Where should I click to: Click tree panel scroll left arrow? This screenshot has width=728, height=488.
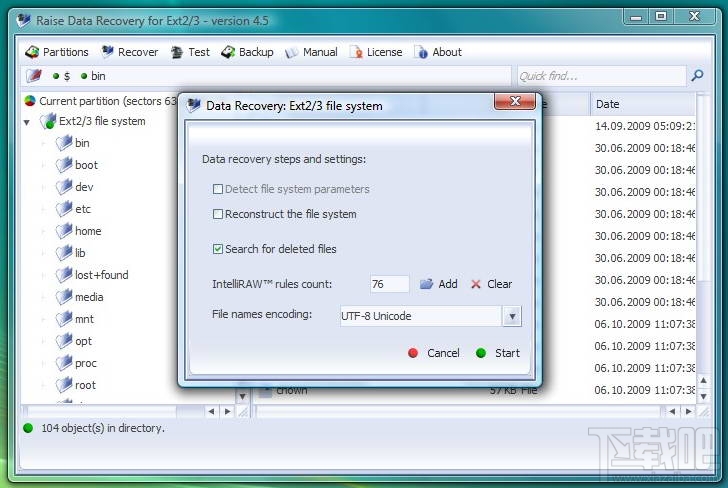click(x=212, y=411)
